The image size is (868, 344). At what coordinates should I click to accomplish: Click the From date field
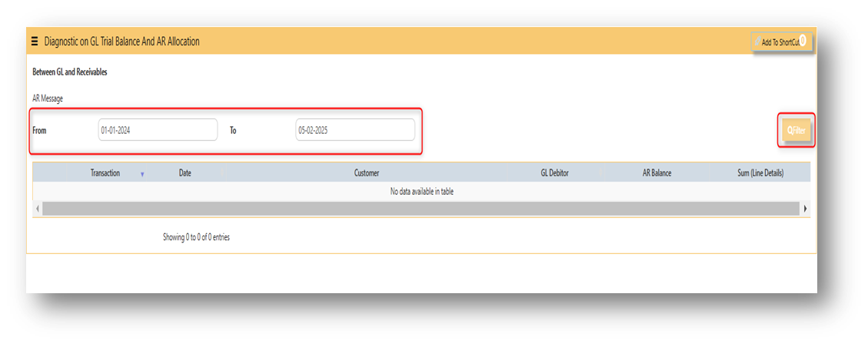click(158, 129)
